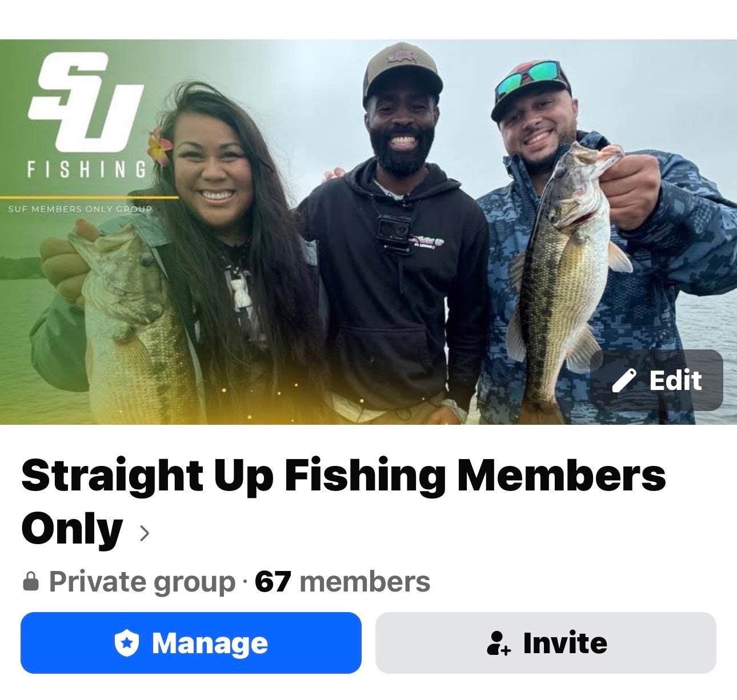
Task: Click the lock icon beside Private group
Action: [31, 582]
